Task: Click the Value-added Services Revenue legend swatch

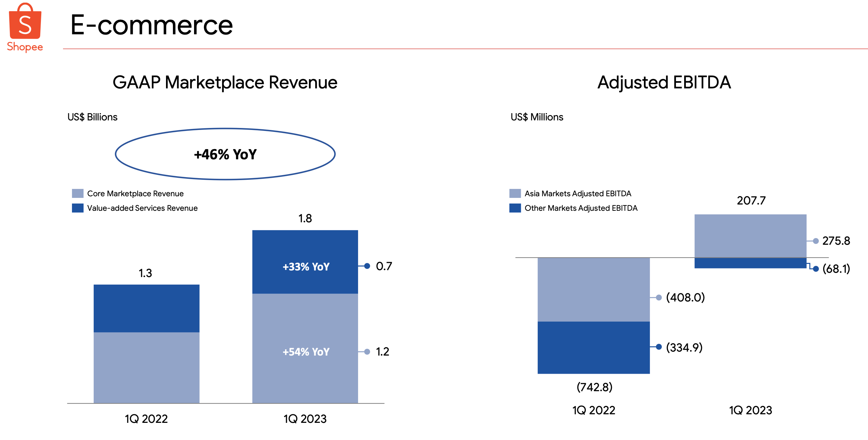Action: pyautogui.click(x=78, y=208)
